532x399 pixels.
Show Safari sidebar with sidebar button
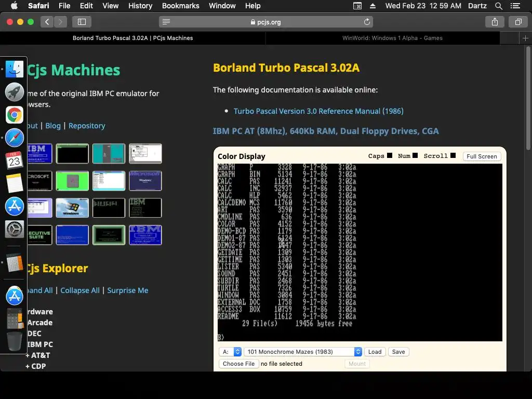[x=82, y=22]
